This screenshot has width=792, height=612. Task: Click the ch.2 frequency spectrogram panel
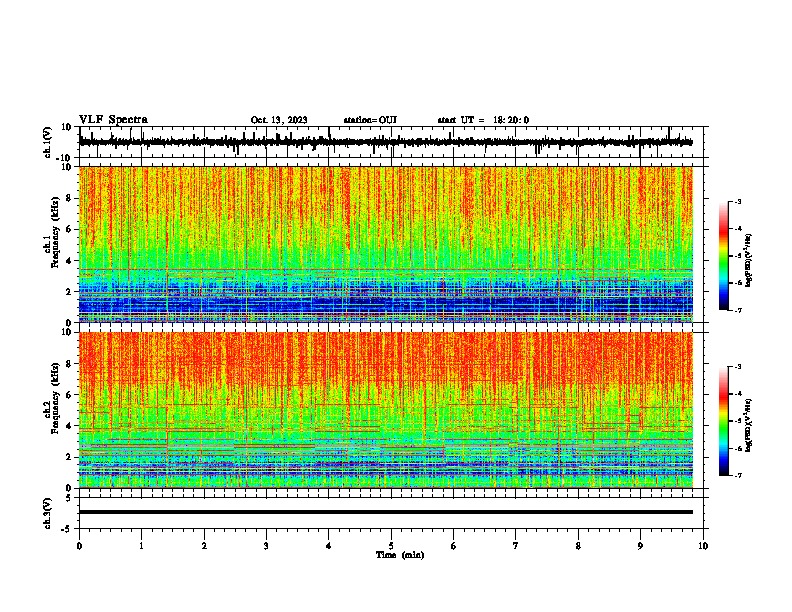point(386,410)
